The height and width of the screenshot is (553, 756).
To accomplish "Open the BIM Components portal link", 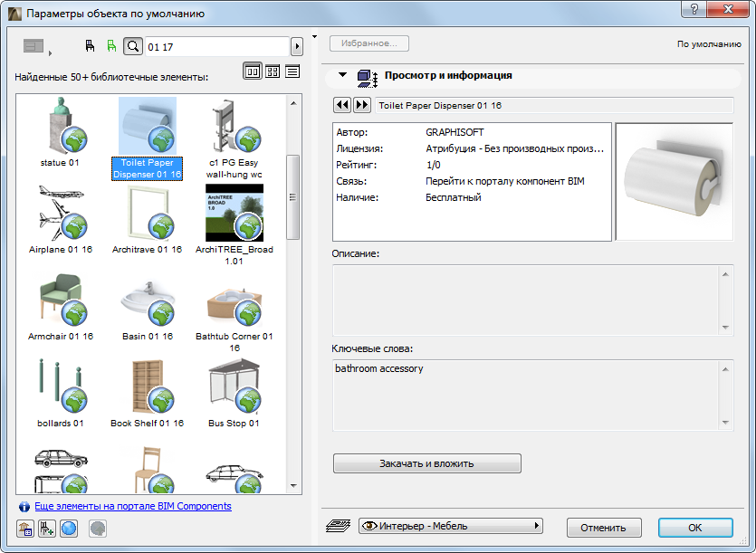I will click(x=133, y=506).
